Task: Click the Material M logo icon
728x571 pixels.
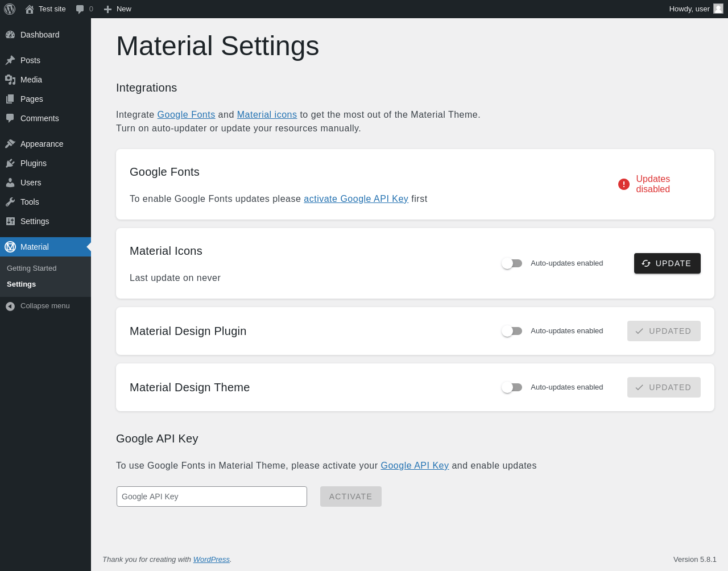Action: [x=10, y=247]
